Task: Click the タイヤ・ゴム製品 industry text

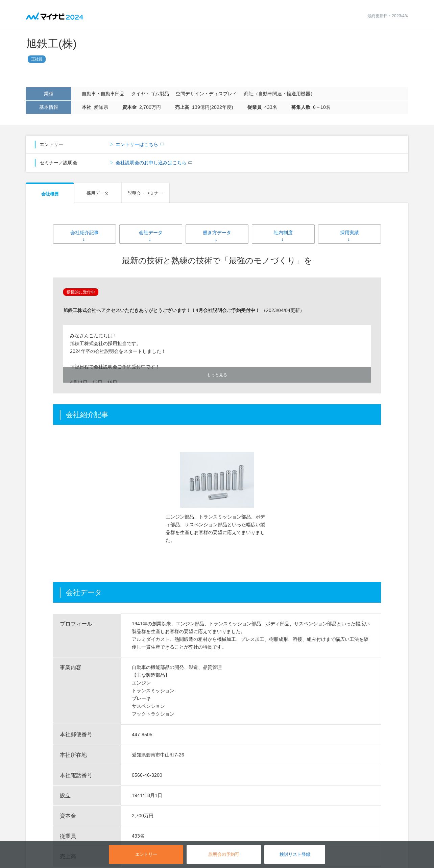Action: pos(150,94)
